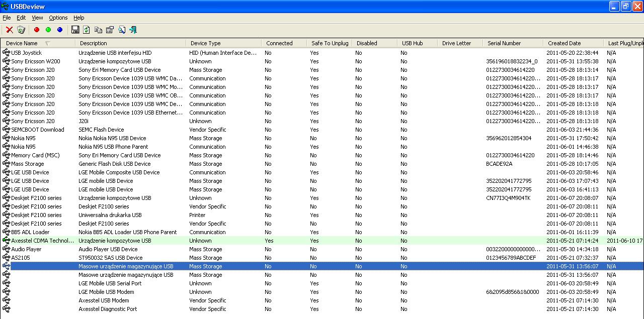Click the green USB icon beside Axesstel CDMA
Screen dimensions: 644x319
[x=6, y=240]
